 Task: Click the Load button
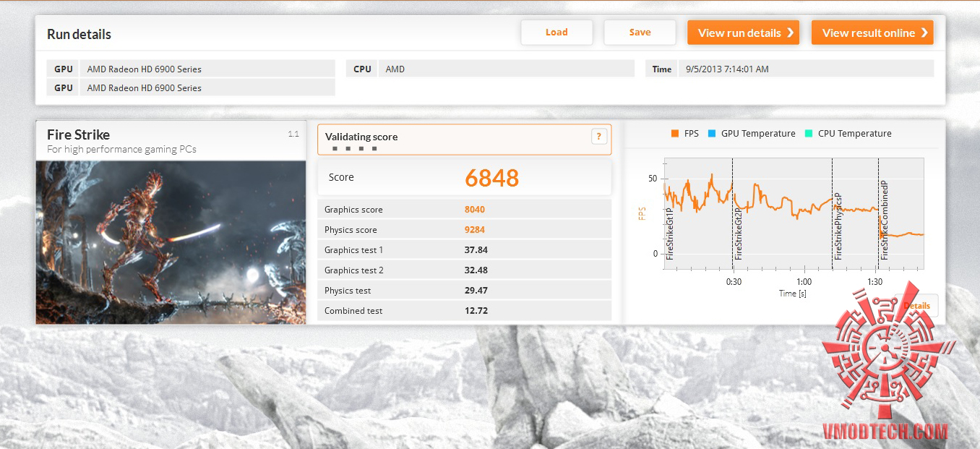[556, 33]
